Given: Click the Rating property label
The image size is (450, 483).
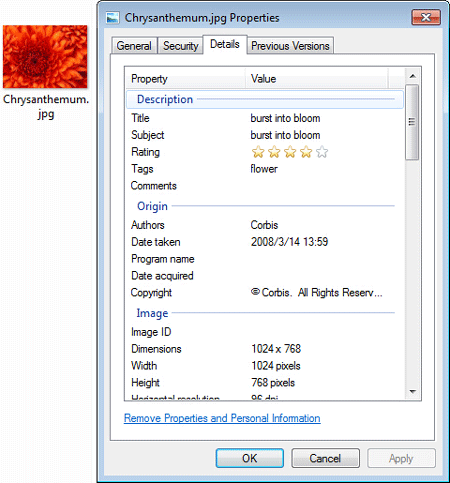Looking at the screenshot, I should coord(145,152).
